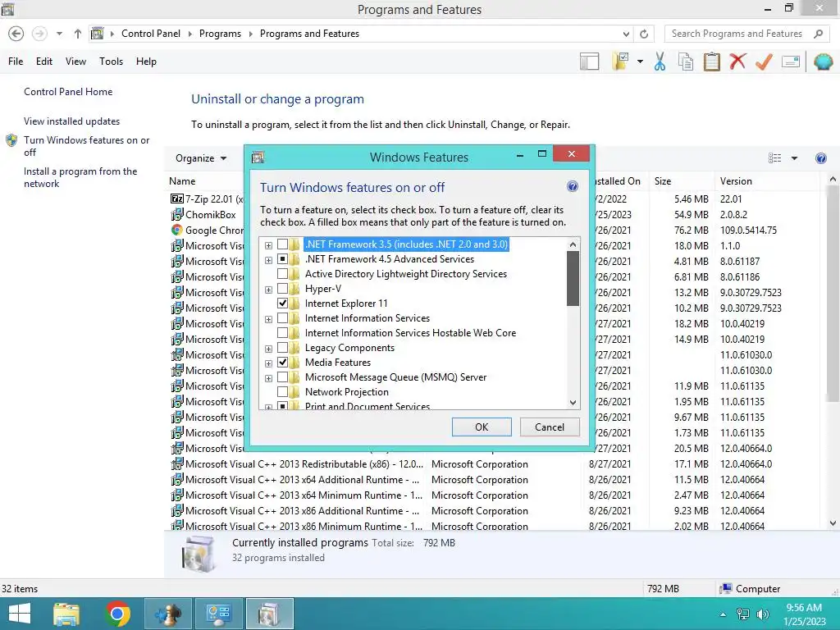Click Cancel in Windows Features dialog
This screenshot has width=840, height=630.
click(550, 427)
